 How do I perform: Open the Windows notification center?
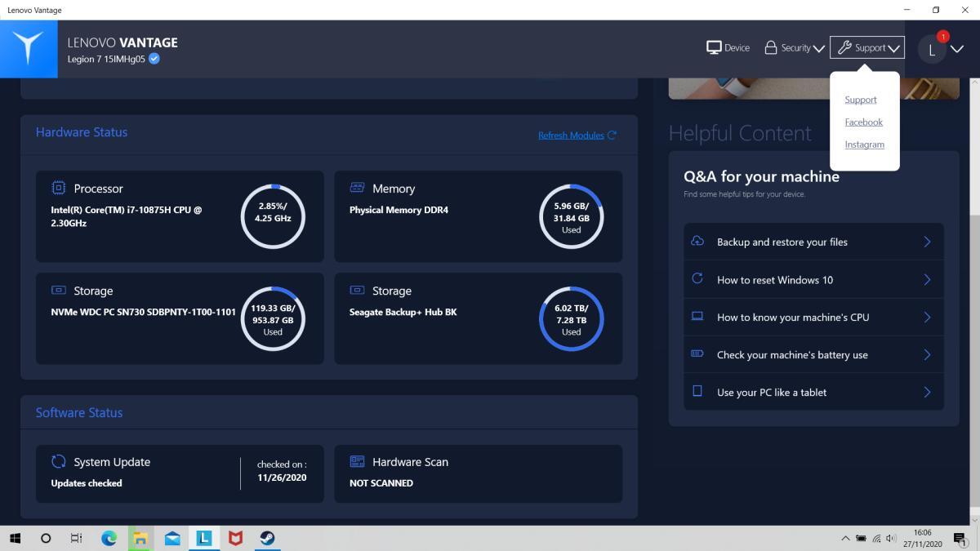click(960, 539)
